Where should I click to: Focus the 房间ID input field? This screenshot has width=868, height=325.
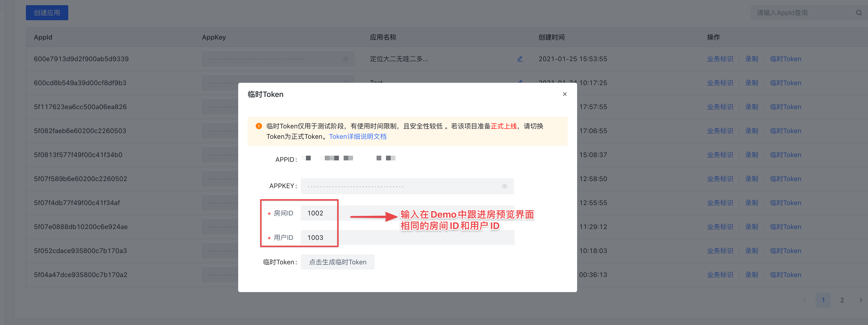407,213
